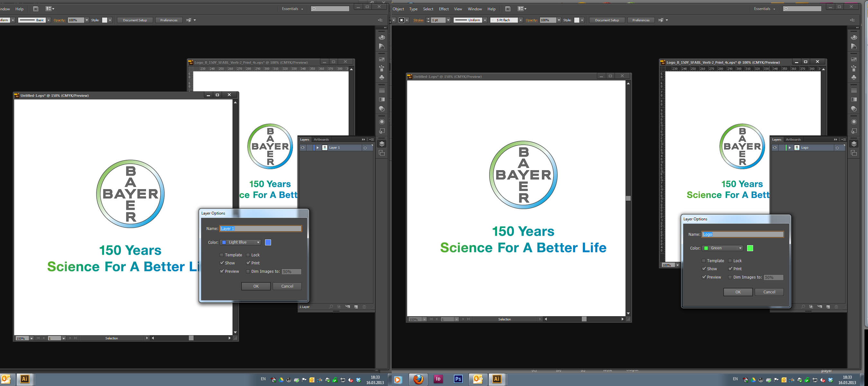
Task: Open the Type menu
Action: (x=414, y=9)
